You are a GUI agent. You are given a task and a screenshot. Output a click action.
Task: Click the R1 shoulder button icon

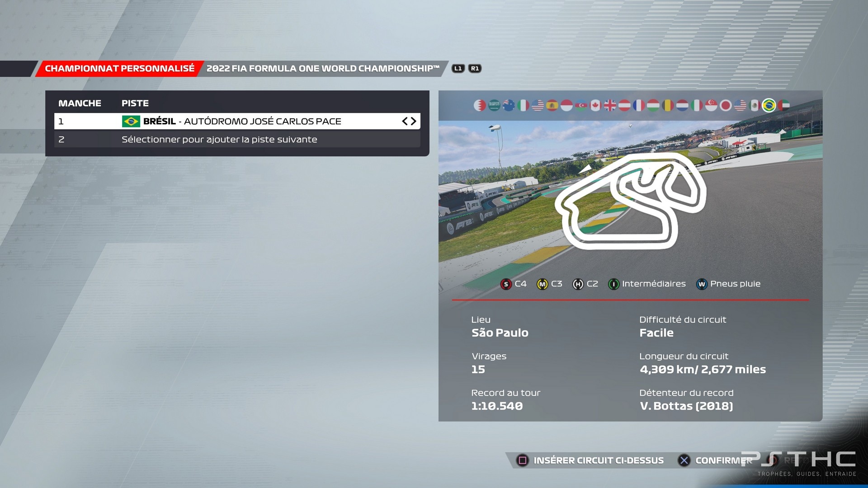click(475, 68)
